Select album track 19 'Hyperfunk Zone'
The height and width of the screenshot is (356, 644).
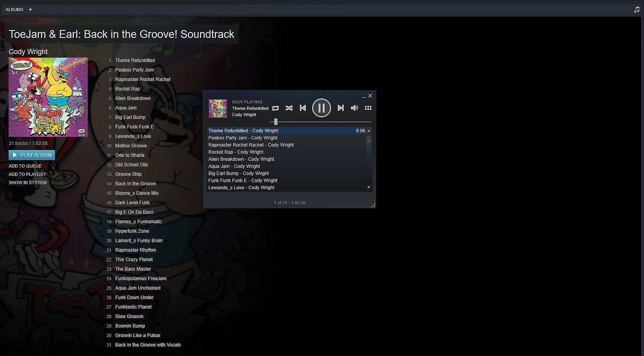click(x=132, y=231)
